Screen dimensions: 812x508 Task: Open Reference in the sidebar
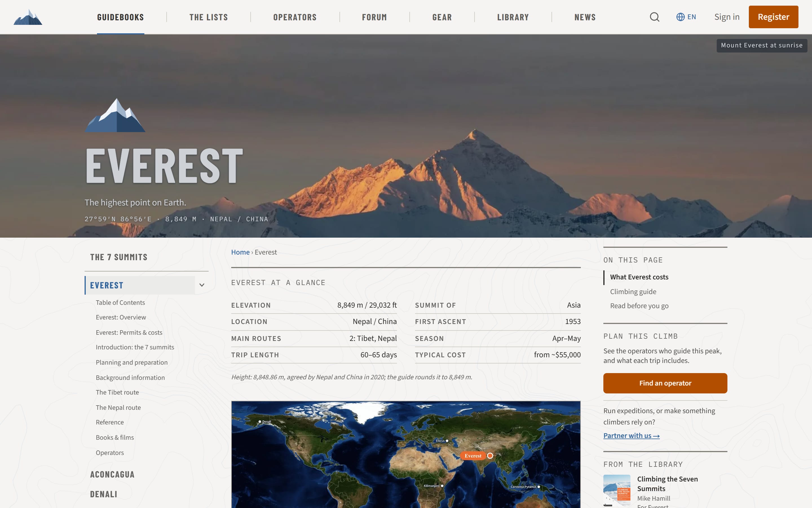tap(110, 422)
